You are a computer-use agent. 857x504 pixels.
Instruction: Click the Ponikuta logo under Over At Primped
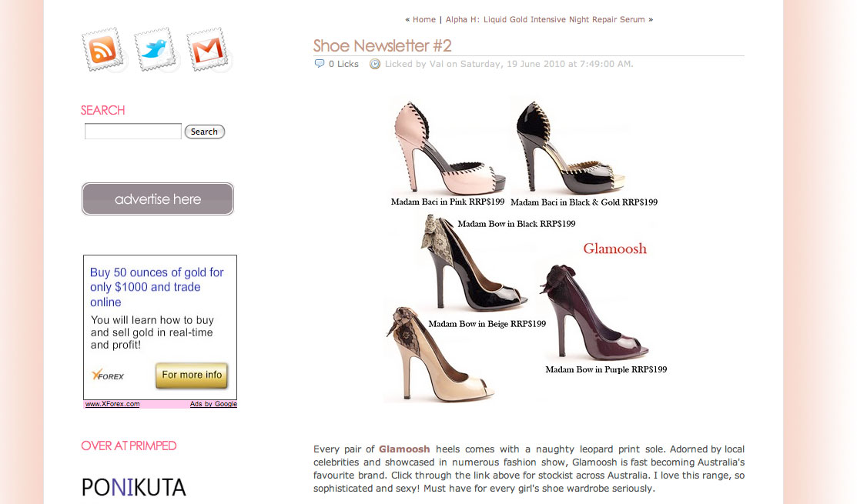tap(134, 487)
